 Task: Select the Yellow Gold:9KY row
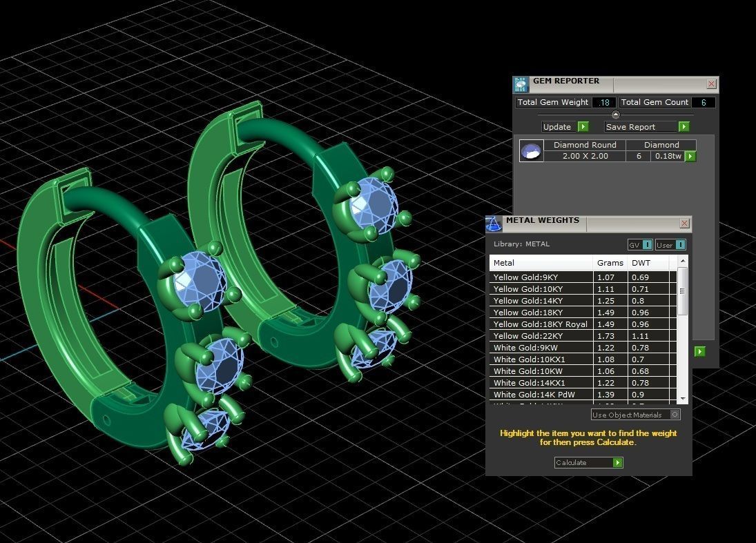point(583,277)
